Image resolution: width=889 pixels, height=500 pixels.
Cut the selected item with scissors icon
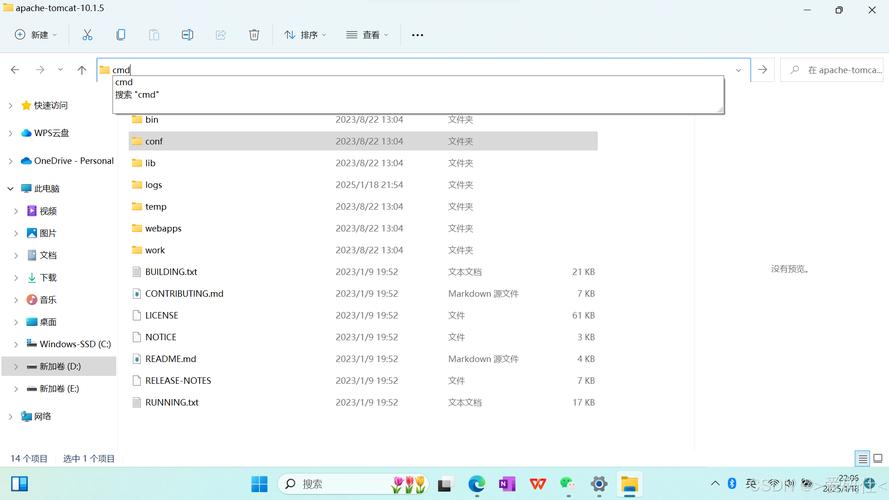[87, 35]
